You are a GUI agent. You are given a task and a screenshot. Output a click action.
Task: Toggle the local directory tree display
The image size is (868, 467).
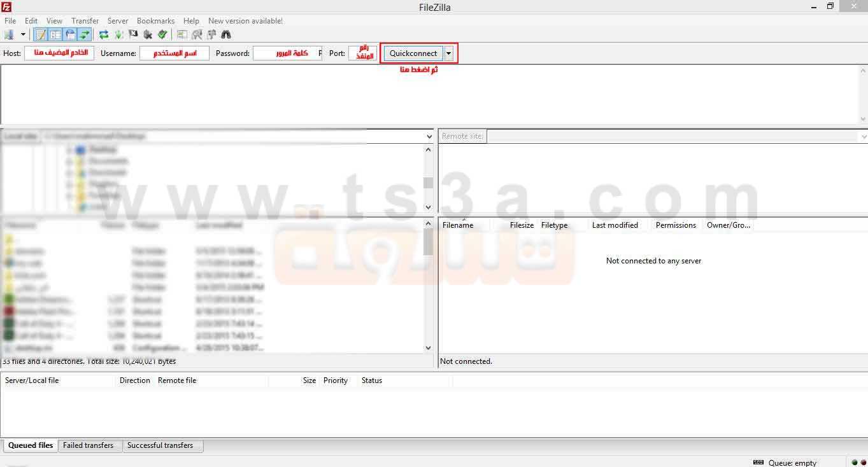pyautogui.click(x=55, y=34)
